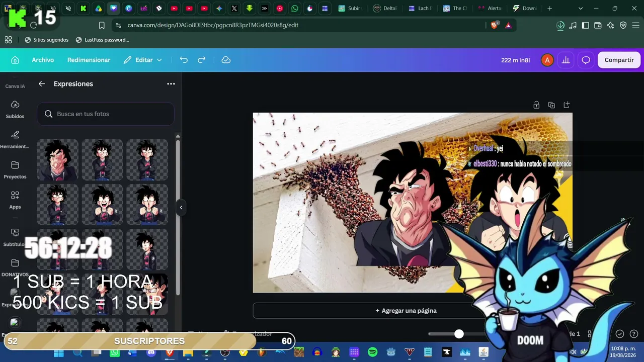Select the second-row left character thumbnail
Image resolution: width=644 pixels, height=362 pixels.
[x=58, y=205]
